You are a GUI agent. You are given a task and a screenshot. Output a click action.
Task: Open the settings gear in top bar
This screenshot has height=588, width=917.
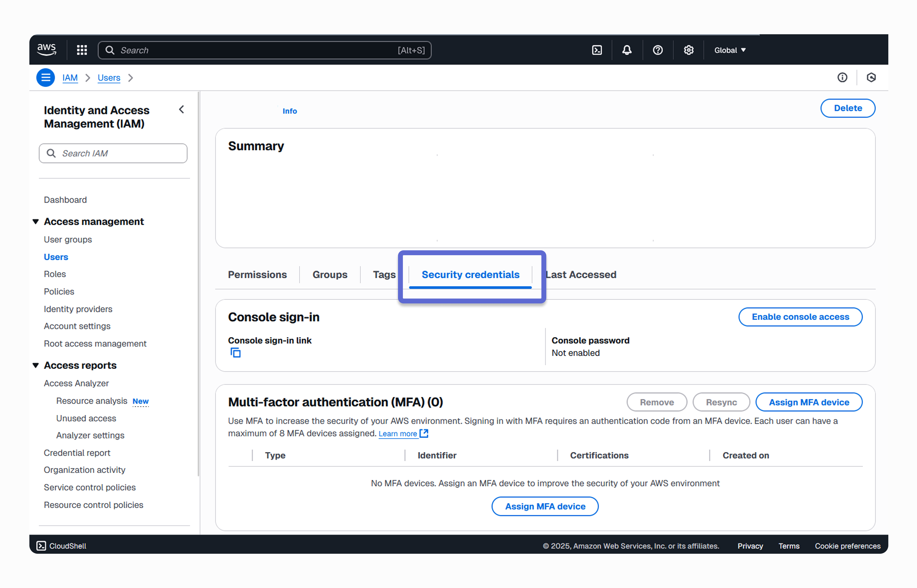click(x=689, y=50)
